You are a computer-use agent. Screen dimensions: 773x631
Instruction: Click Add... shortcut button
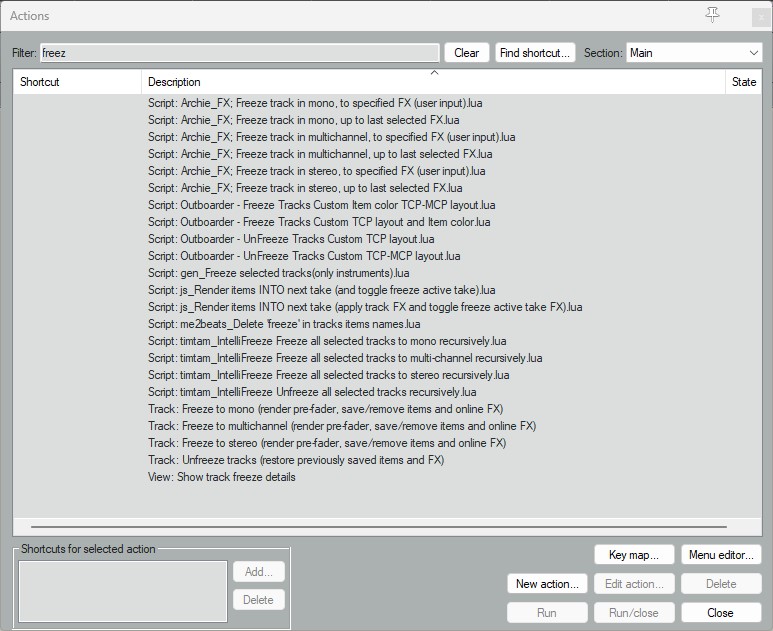(259, 572)
